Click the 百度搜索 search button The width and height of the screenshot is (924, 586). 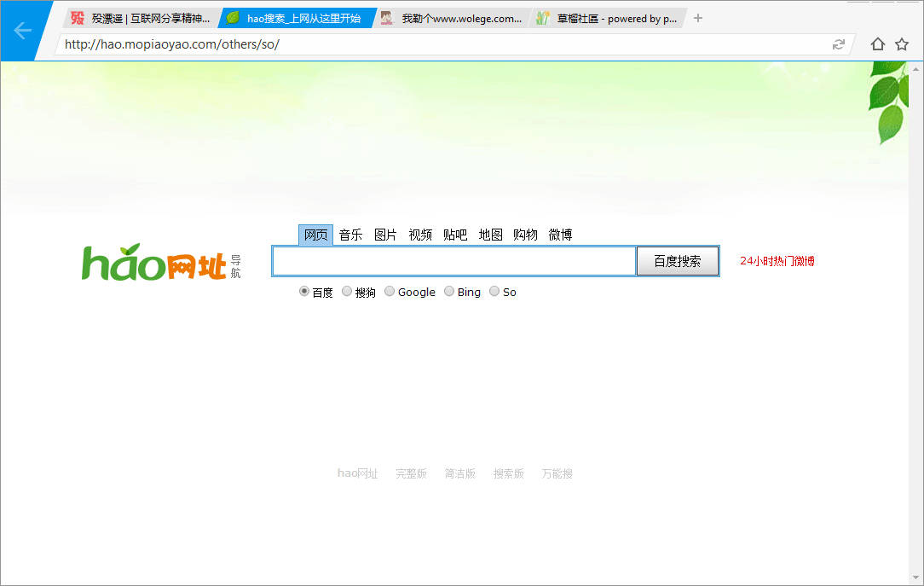point(678,261)
